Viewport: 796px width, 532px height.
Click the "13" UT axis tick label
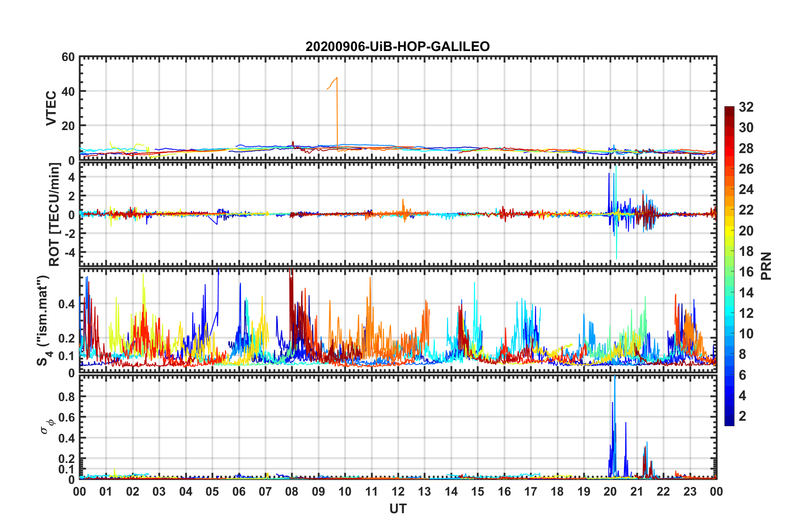[x=425, y=491]
